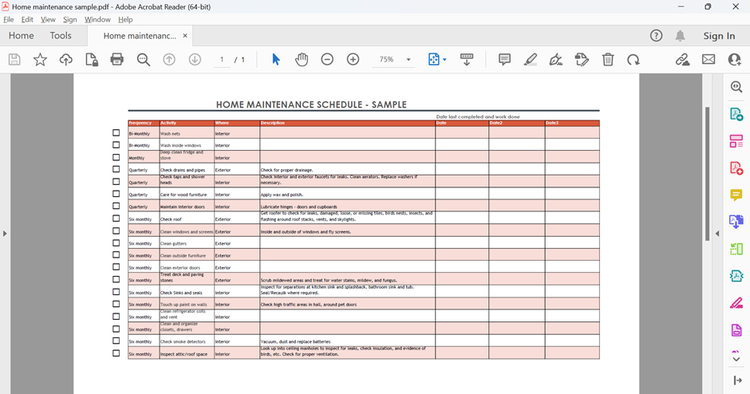Add a comment note icon
Viewport: 750px width, 394px height.
pos(504,59)
